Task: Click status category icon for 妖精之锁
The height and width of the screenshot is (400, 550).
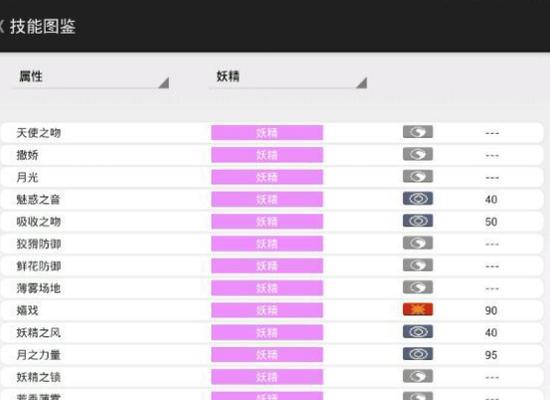Action: point(418,376)
